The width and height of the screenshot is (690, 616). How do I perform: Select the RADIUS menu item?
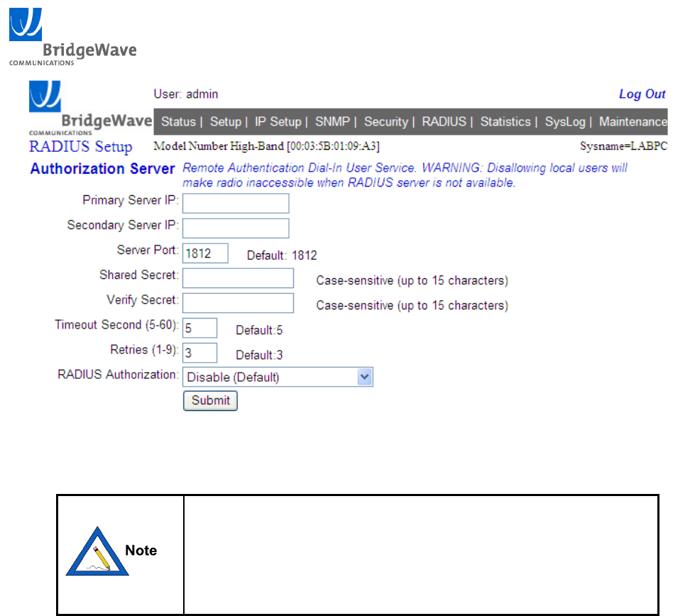(444, 121)
